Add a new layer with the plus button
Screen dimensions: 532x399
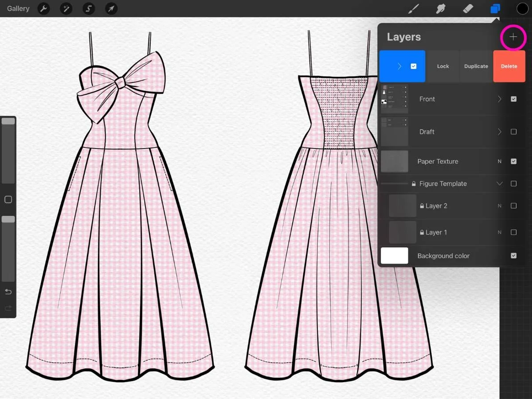click(513, 37)
